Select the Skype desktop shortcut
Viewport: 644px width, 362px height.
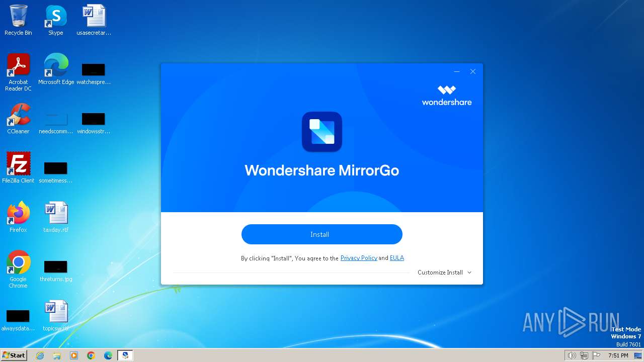click(56, 20)
